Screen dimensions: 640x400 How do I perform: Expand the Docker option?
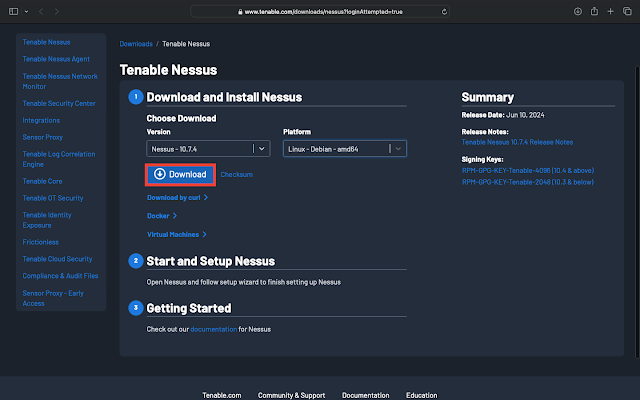click(162, 216)
